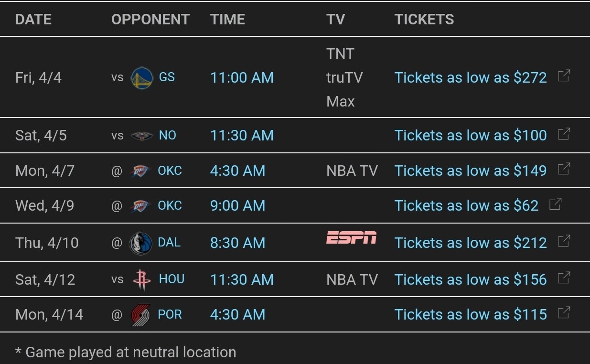Click the Portland Trail Blazers logo
Image resolution: width=590 pixels, height=364 pixels.
tap(141, 315)
